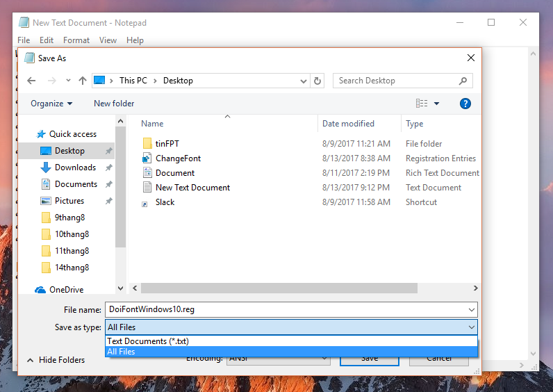This screenshot has width=553, height=392.
Task: Select Desktop in the navigation pane
Action: point(69,151)
